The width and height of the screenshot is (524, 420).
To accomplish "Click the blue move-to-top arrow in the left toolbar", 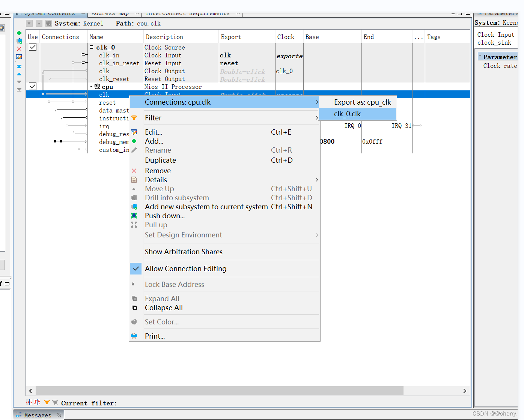I will click(x=19, y=66).
